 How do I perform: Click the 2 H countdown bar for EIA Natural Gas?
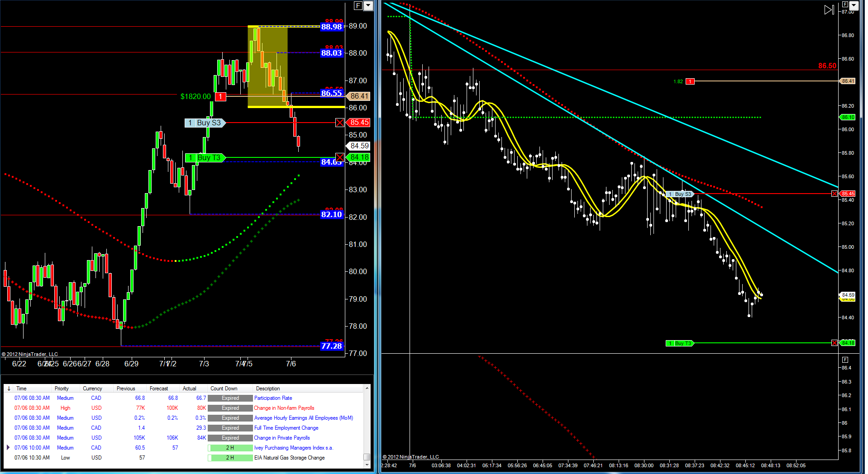click(230, 458)
